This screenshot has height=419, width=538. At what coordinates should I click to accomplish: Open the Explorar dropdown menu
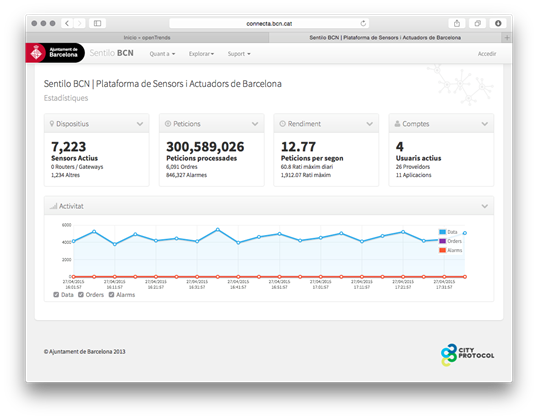(x=201, y=54)
